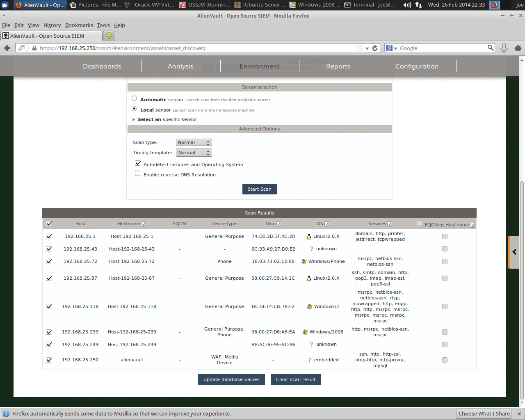The image size is (525, 420).
Task: Go to the Firefox Home icon
Action: [518, 48]
